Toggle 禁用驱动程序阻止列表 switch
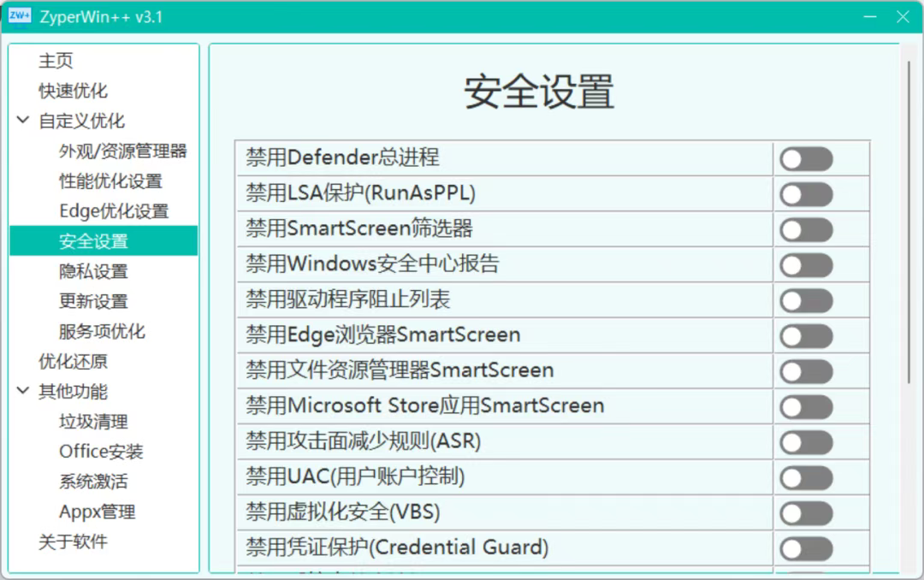This screenshot has height=580, width=924. click(x=805, y=300)
